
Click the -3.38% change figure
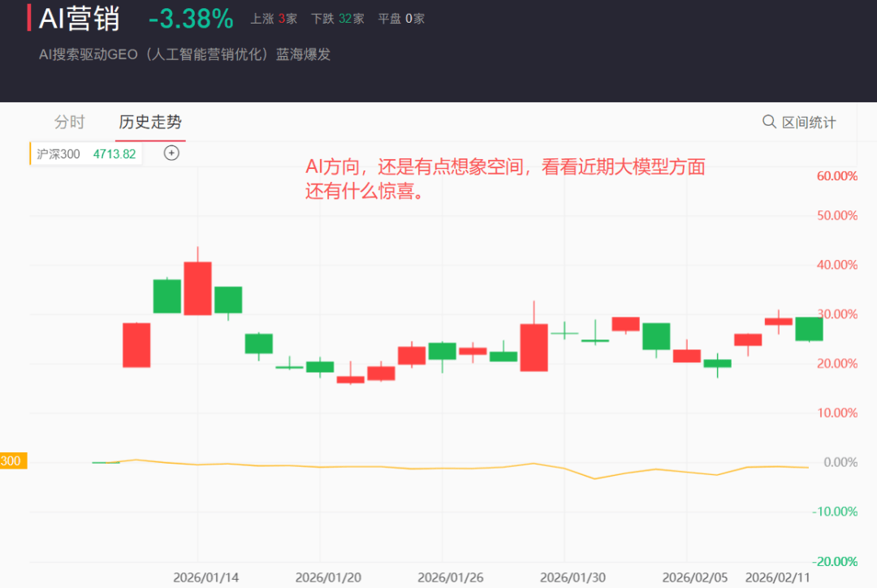191,18
